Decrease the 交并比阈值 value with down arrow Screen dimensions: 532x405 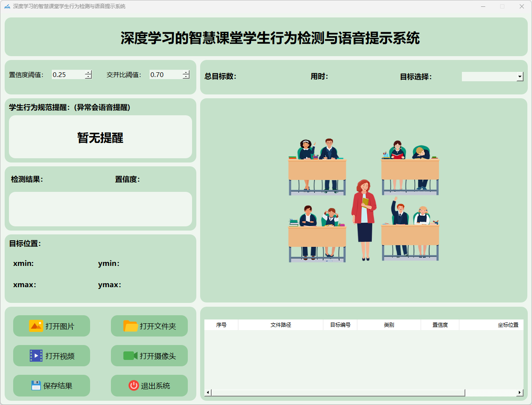[186, 77]
